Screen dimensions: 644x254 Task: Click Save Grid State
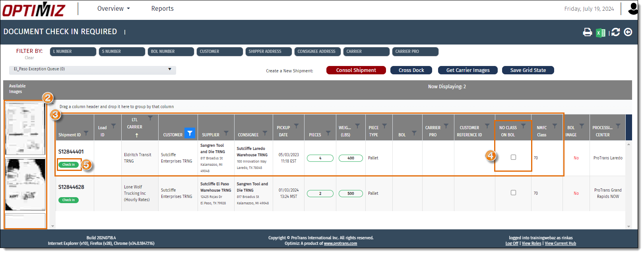pos(528,70)
